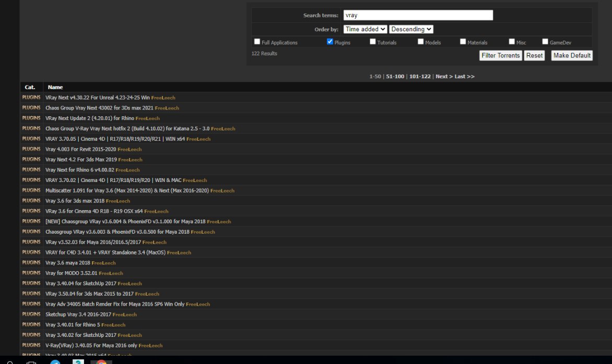Open the V-Ray Next hotfix 2 for Katana torrent

127,128
